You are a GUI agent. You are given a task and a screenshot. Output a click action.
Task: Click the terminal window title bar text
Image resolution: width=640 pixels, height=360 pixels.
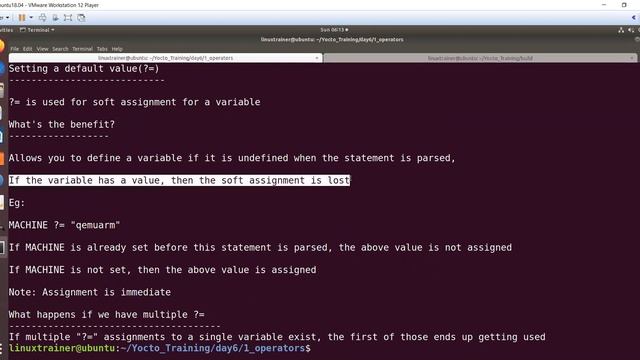(x=332, y=40)
